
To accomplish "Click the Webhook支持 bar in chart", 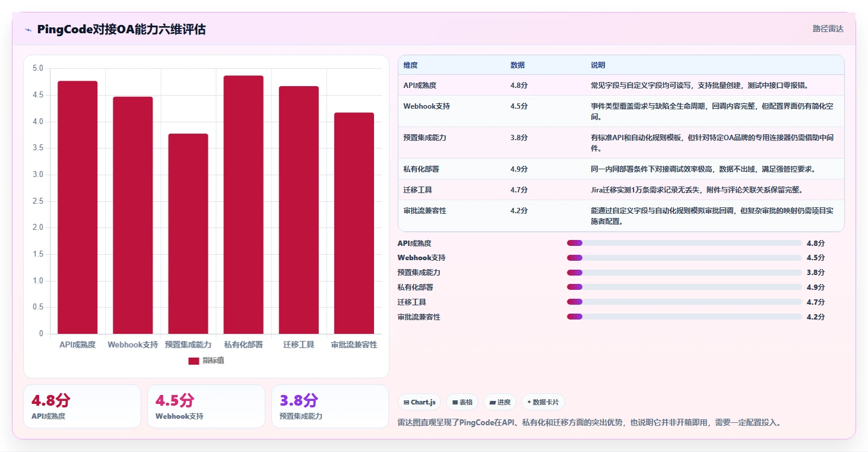I will coord(133,215).
